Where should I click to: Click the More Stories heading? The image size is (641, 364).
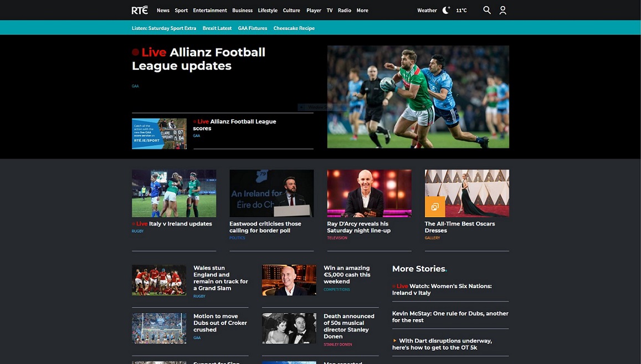tap(419, 269)
